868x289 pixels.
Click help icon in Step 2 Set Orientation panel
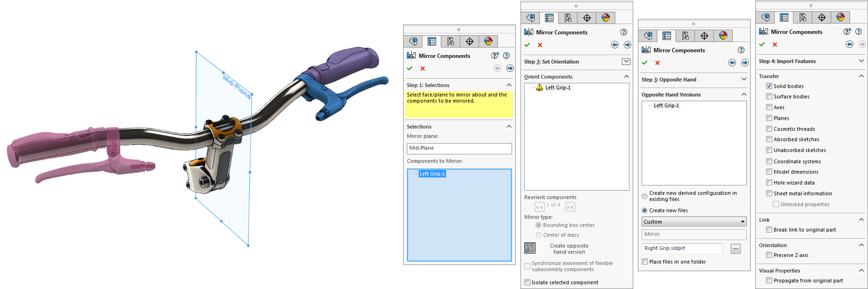tap(624, 32)
